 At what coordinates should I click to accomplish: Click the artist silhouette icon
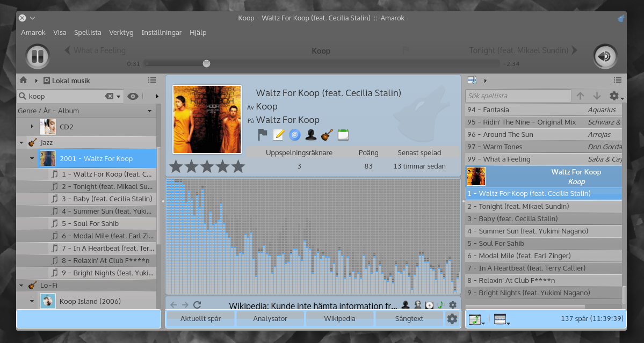pyautogui.click(x=311, y=135)
